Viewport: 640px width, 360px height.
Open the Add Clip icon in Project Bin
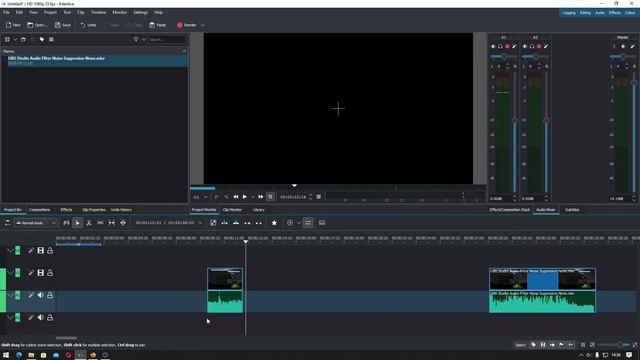click(x=7, y=40)
